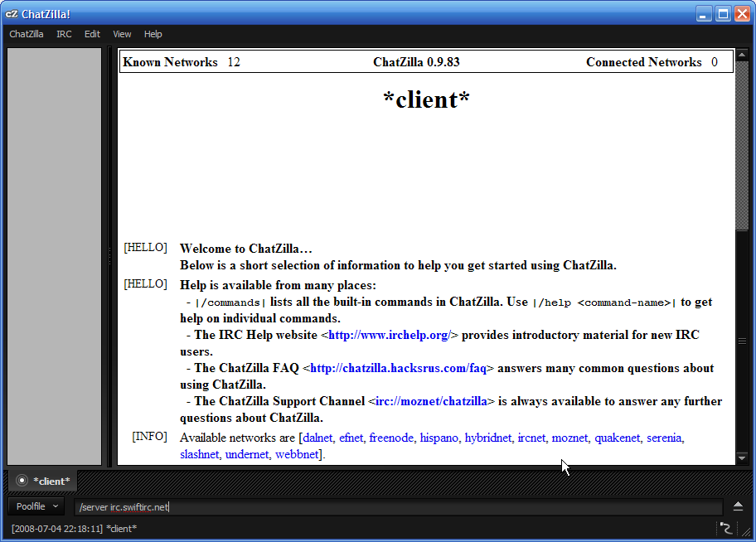
Task: Connect to the undernet network link
Action: tap(247, 454)
